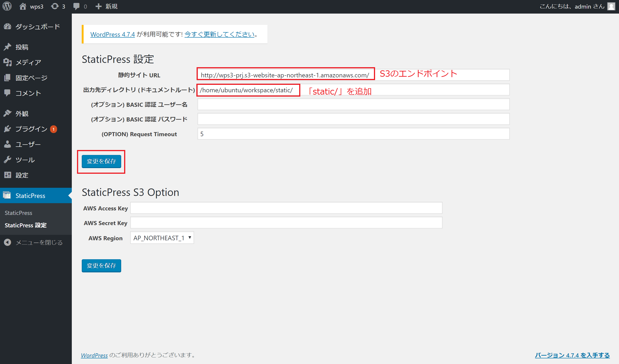Follow the WordPress 4.7.4 link
The height and width of the screenshot is (364, 619).
(113, 34)
